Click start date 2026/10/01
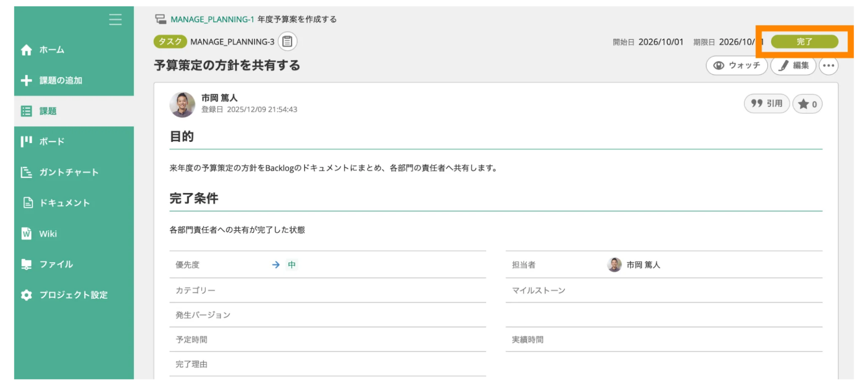Screen dimensions: 868x386 (x=661, y=42)
